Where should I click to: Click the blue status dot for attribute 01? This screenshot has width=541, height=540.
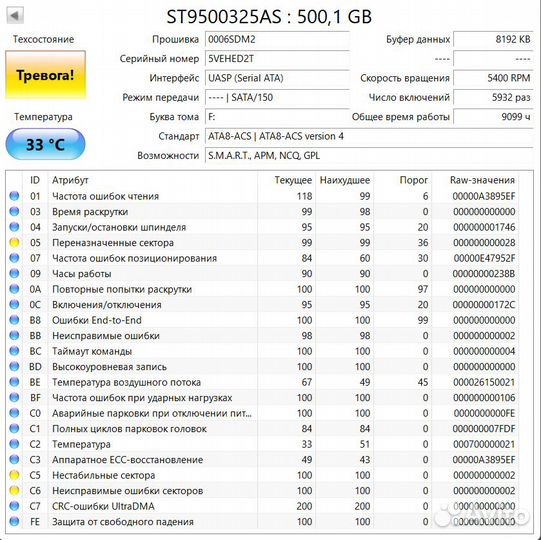pyautogui.click(x=14, y=196)
